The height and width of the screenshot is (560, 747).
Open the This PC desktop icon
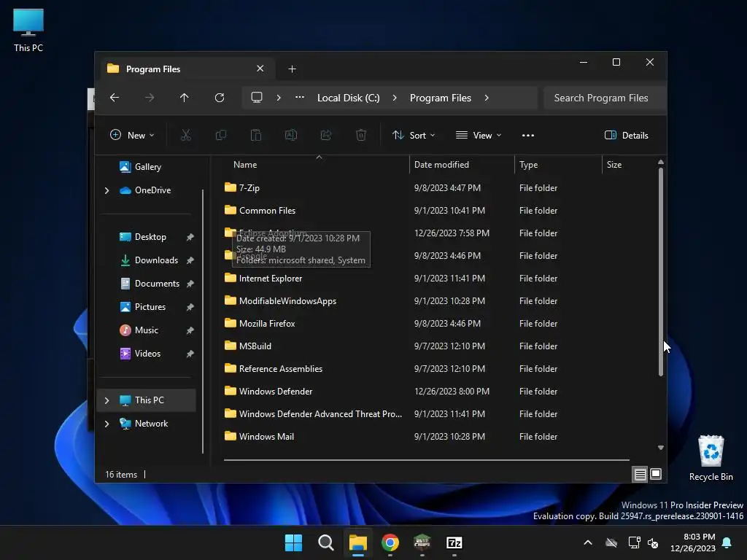(x=28, y=30)
